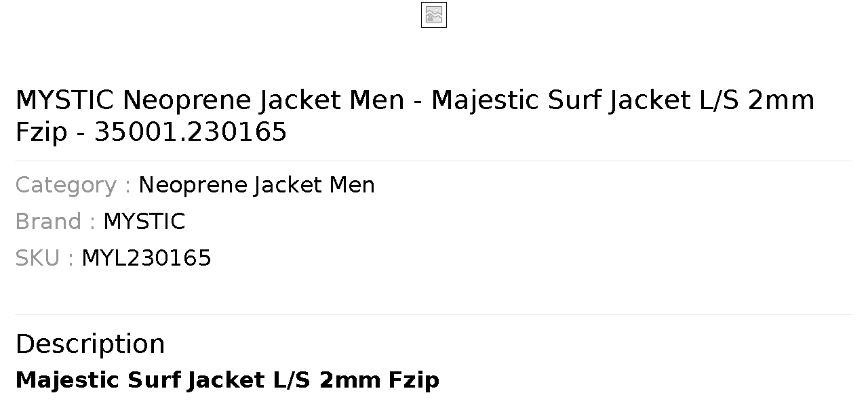Screen dimensions: 868x412
Task: Click the 'SKU :' gray label
Action: 44,258
